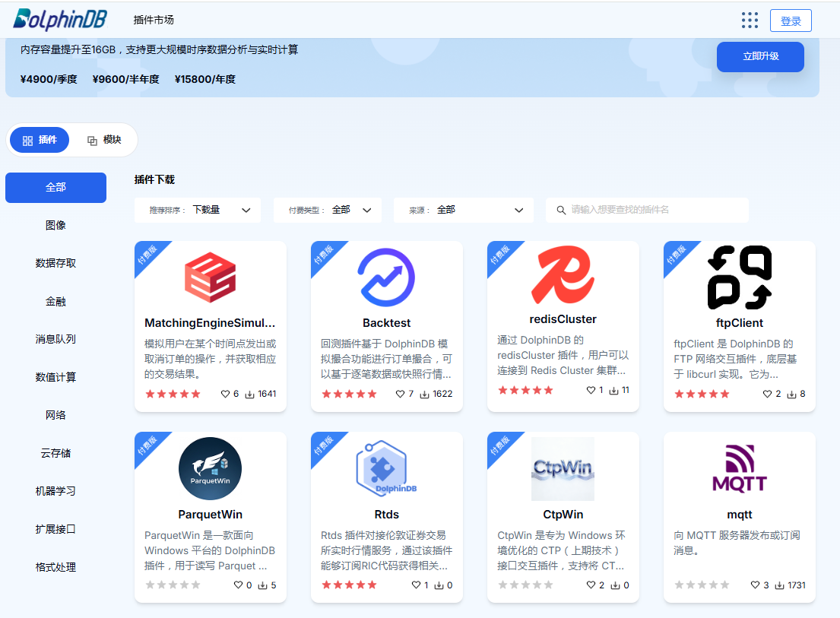The image size is (840, 618).
Task: Select the 云存储 category
Action: click(55, 453)
